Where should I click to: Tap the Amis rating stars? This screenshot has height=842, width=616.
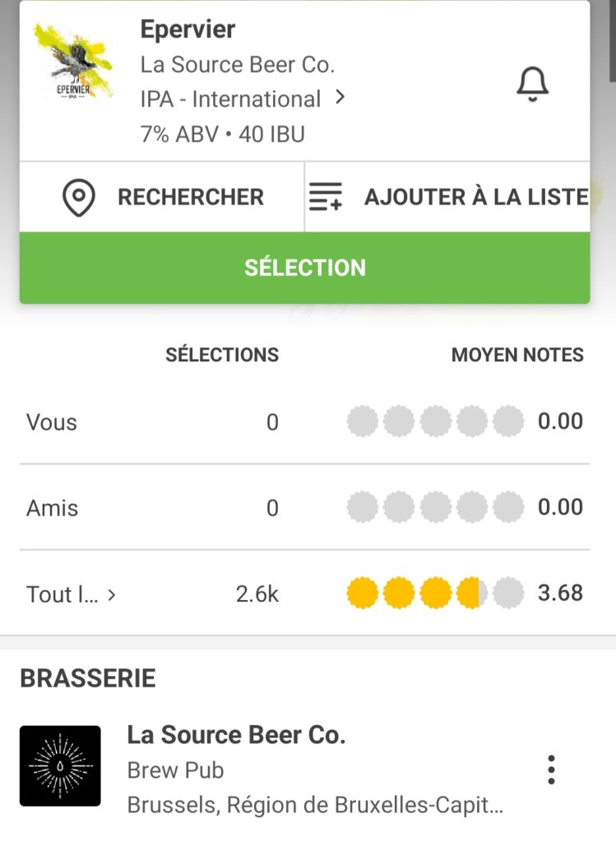[x=435, y=507]
